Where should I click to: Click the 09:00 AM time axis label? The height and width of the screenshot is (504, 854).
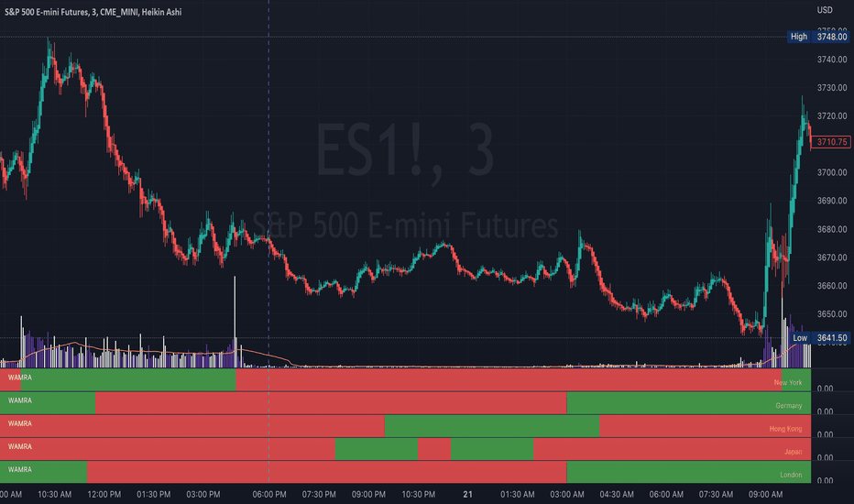(765, 494)
